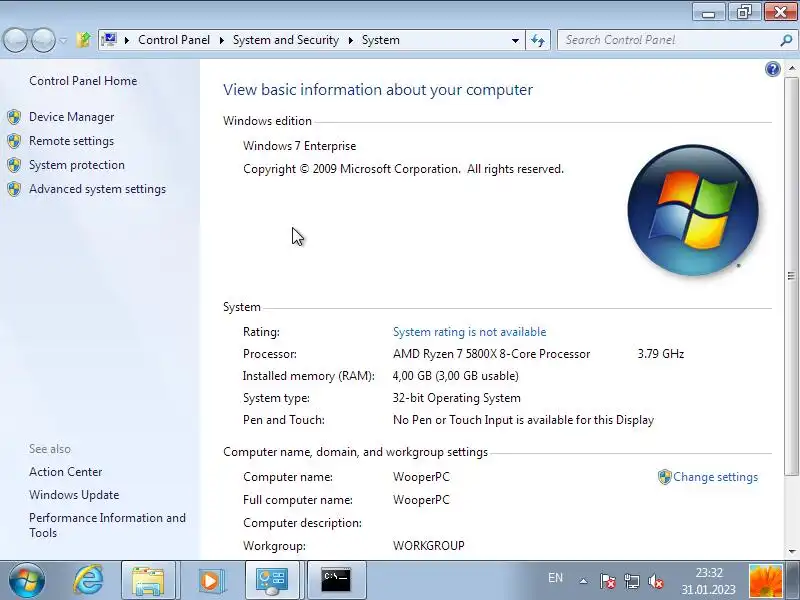
Task: Click shield icon beside Advanced system settings
Action: coord(14,189)
